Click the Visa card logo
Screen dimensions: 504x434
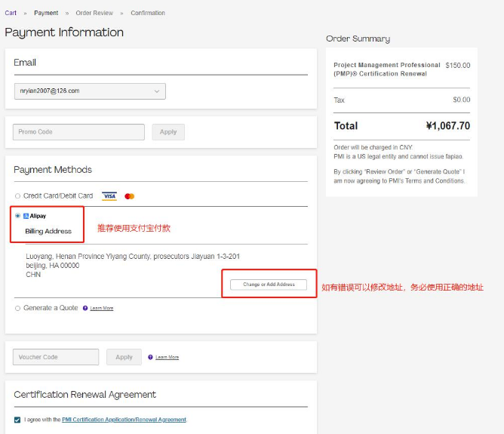point(109,196)
